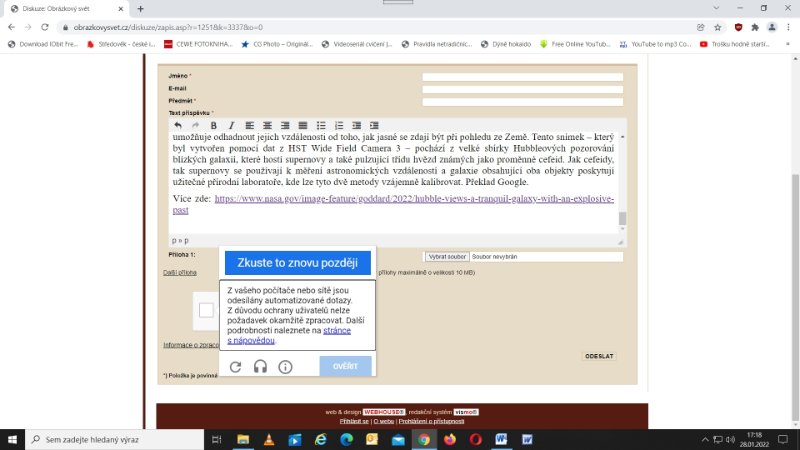Viewport: 800px width, 450px height.
Task: Toggle italic formatting in editor toolbar
Action: 231,126
